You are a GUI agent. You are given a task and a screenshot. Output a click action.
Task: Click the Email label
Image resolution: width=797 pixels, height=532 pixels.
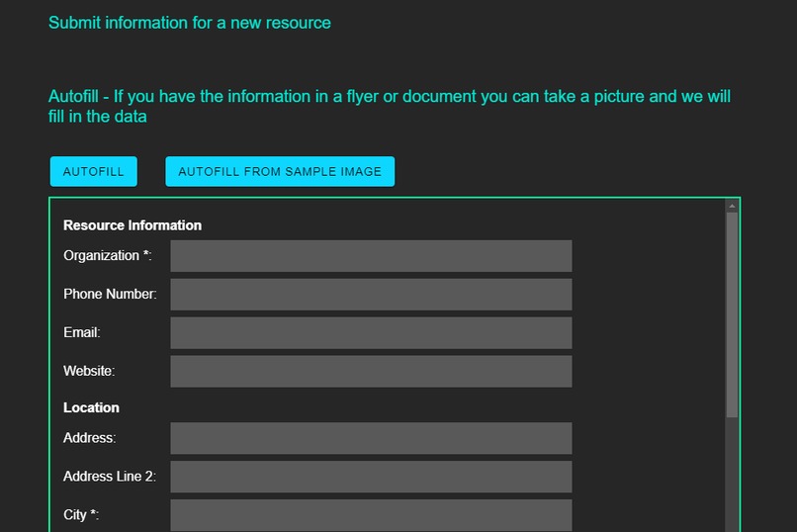coord(82,333)
